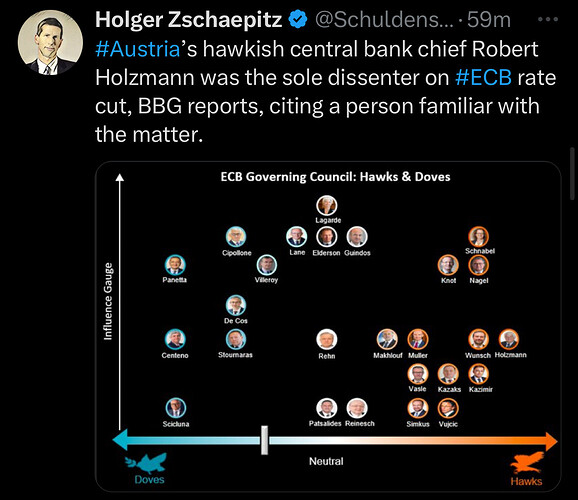Click the neutral marker on hawks-doves scale
This screenshot has width=578, height=500.
pos(264,440)
